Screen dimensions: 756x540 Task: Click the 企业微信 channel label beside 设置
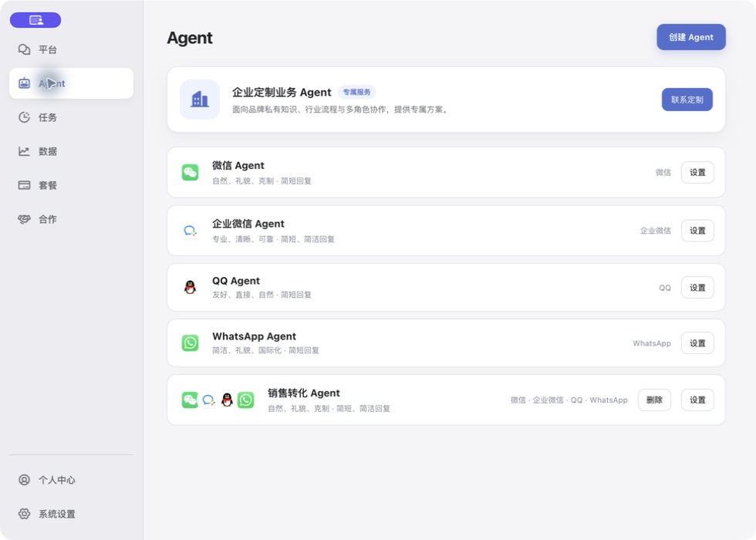point(655,231)
